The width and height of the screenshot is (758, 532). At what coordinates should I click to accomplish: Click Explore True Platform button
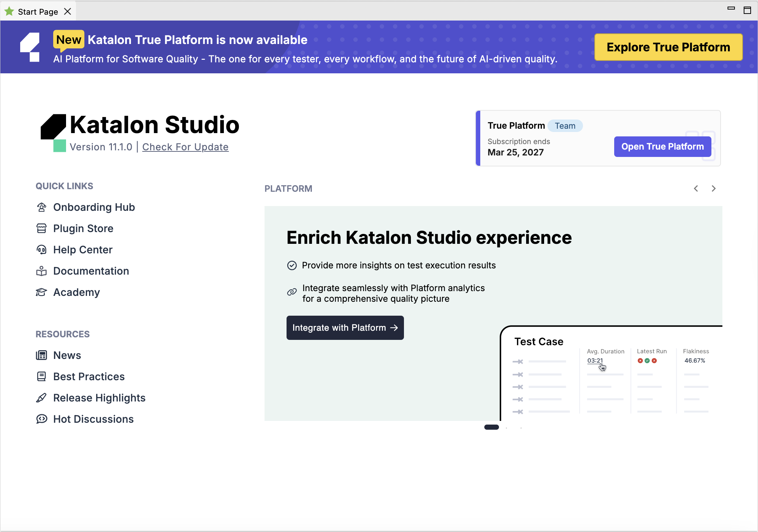pos(668,47)
